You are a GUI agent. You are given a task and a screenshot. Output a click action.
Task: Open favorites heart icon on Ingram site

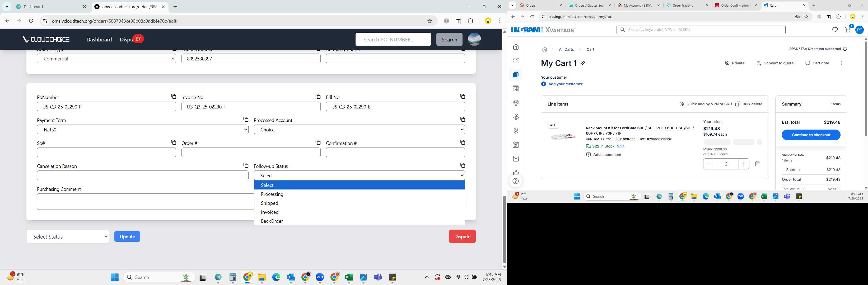click(835, 30)
